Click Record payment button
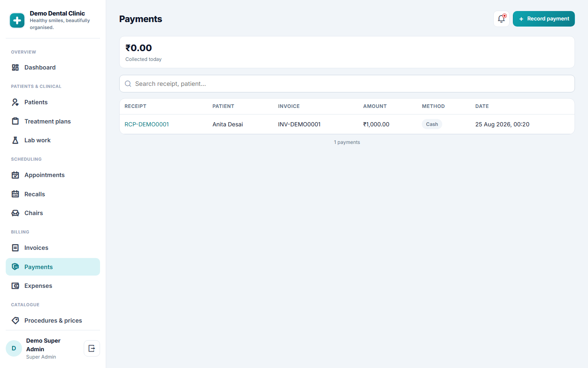 point(544,19)
